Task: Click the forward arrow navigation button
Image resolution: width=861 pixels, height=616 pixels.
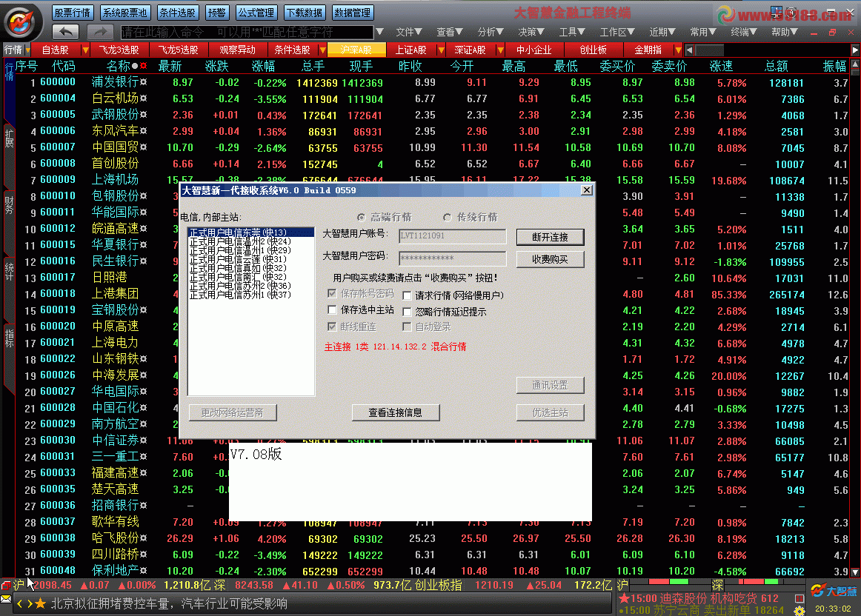Action: point(100,32)
